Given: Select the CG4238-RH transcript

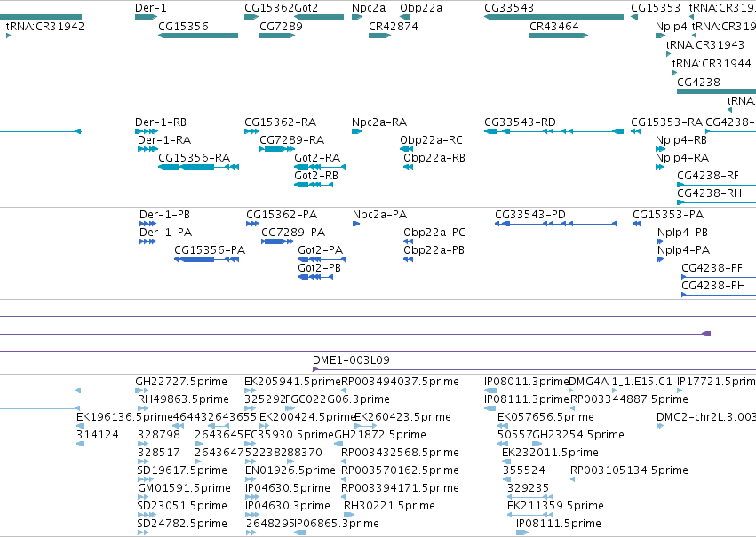Looking at the screenshot, I should coord(716,202).
